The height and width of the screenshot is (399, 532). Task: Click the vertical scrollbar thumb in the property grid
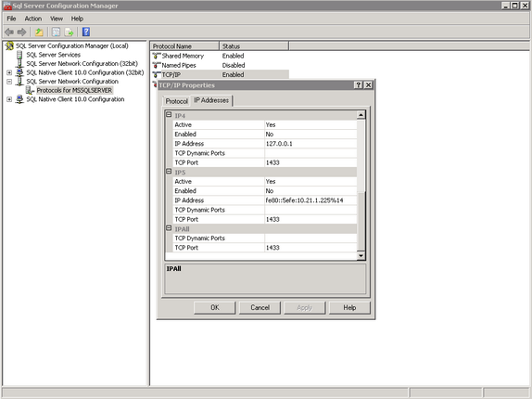point(361,221)
